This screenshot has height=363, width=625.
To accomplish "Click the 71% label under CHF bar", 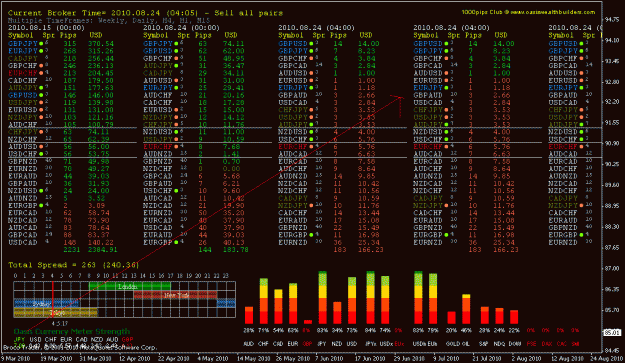I will click(263, 331).
